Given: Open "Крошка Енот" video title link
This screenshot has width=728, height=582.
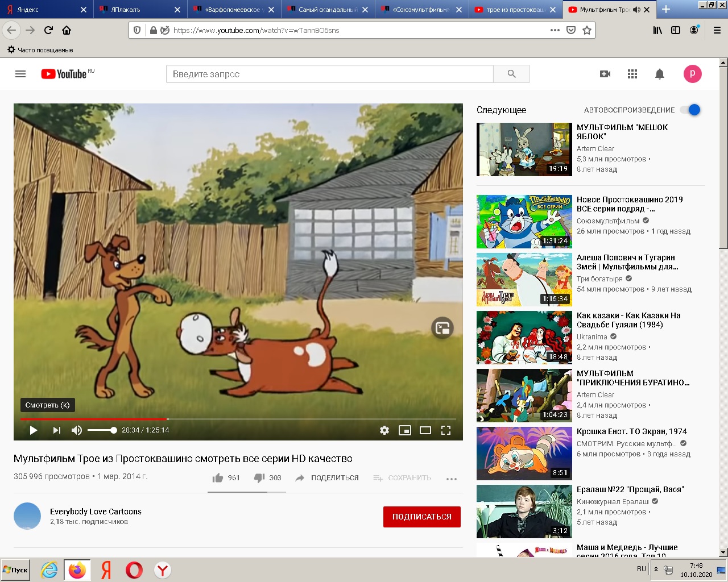Looking at the screenshot, I should (632, 431).
